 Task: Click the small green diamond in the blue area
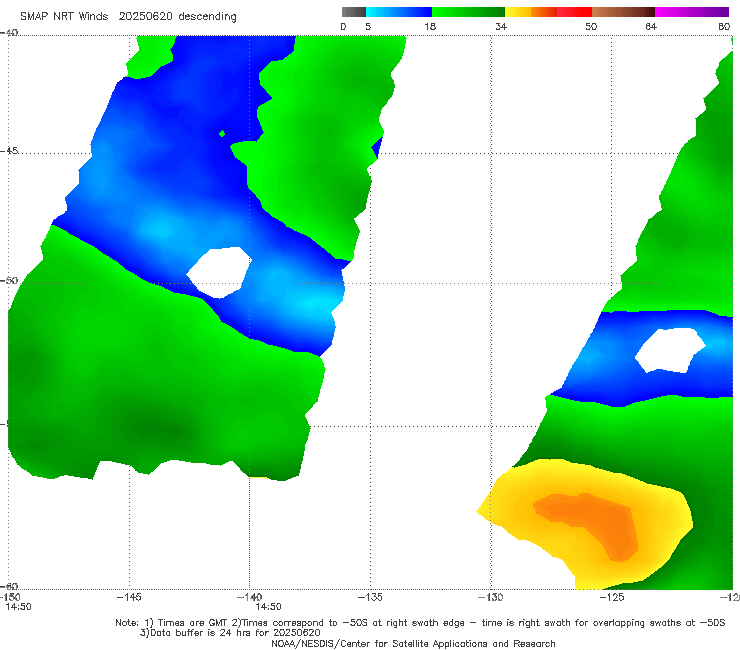click(222, 134)
